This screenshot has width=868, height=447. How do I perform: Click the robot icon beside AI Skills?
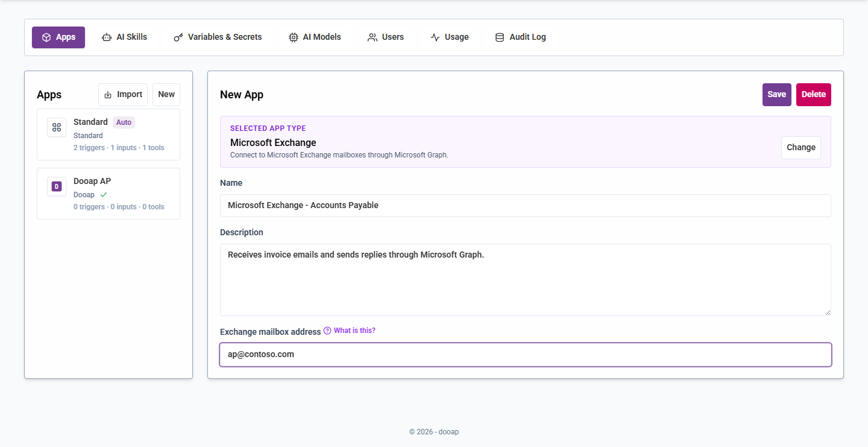(107, 37)
